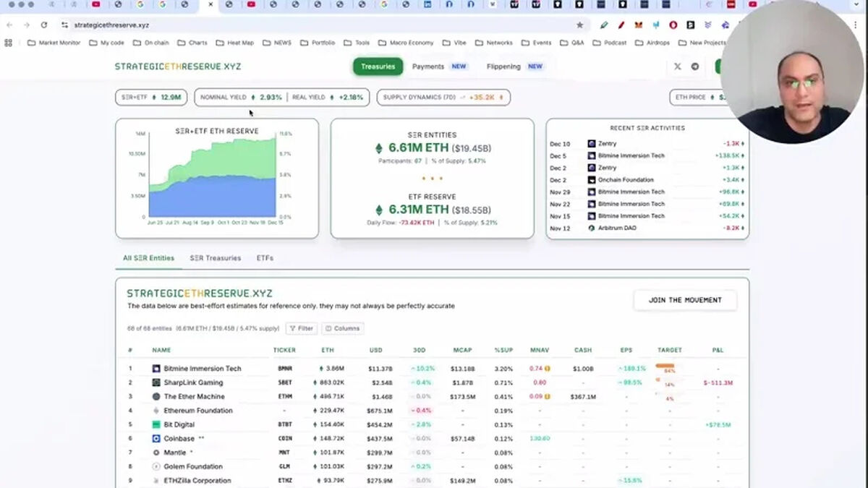Open the Airdrops bookmarks folder
Screen dimensions: 868x488
(652, 43)
